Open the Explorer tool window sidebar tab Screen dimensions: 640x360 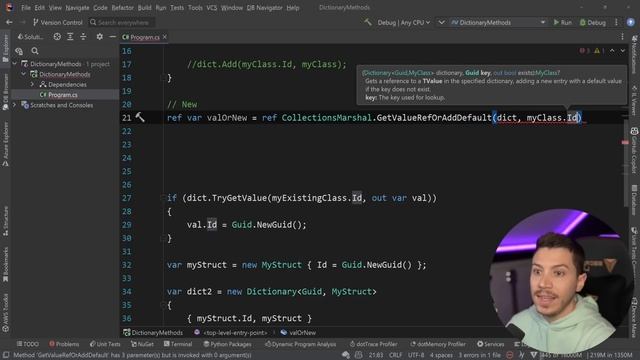[5, 48]
